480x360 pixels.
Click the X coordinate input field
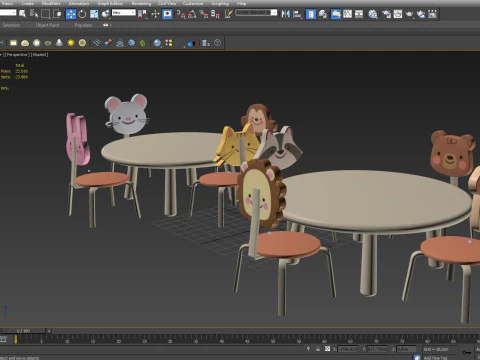[x=348, y=349]
